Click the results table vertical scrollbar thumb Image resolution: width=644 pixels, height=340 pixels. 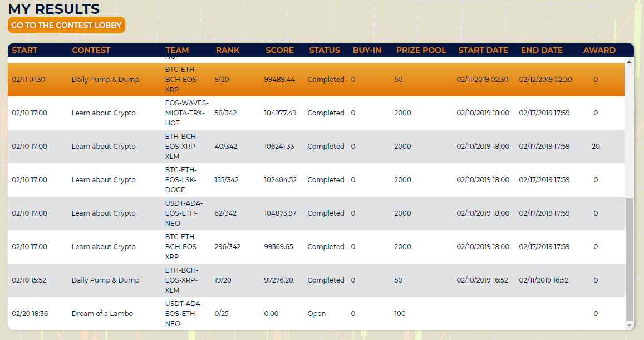tap(629, 259)
